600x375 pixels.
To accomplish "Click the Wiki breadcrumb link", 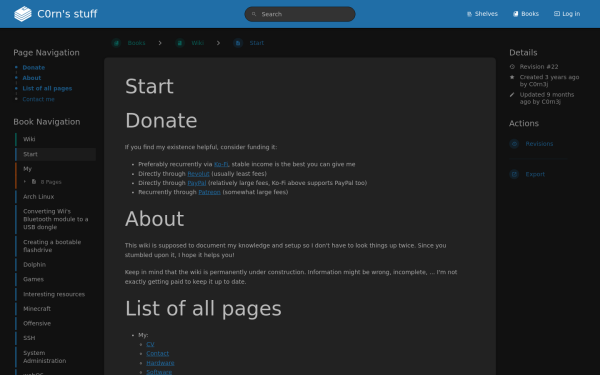I will click(x=197, y=43).
